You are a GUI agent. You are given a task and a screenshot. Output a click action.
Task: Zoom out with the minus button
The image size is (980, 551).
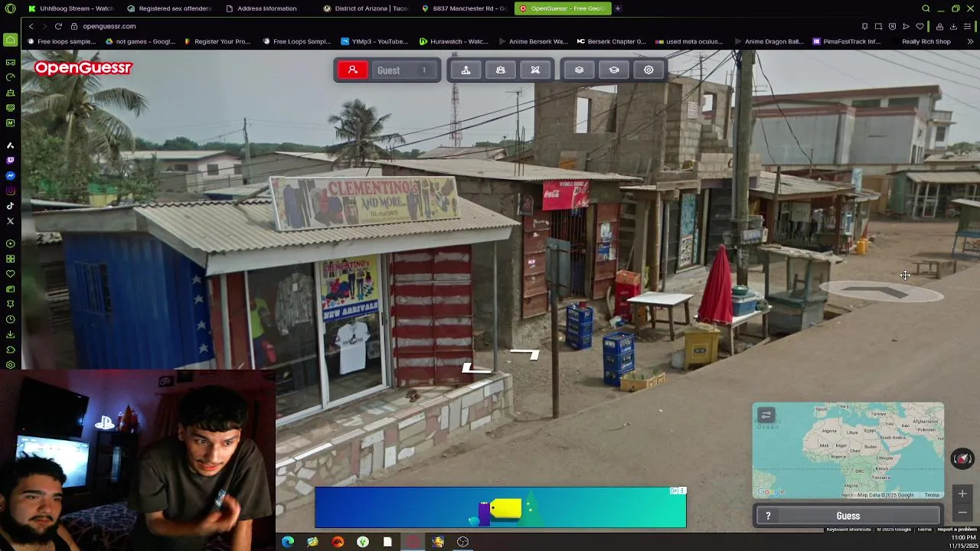click(x=962, y=512)
